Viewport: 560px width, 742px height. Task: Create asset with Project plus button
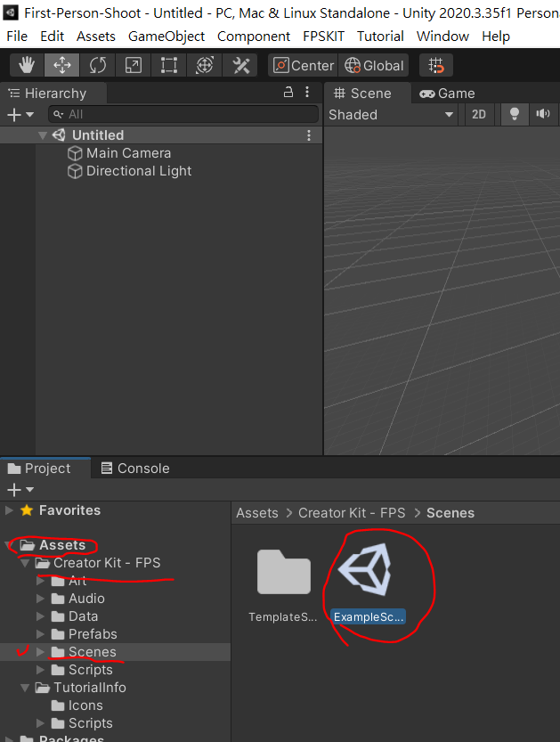[20, 489]
